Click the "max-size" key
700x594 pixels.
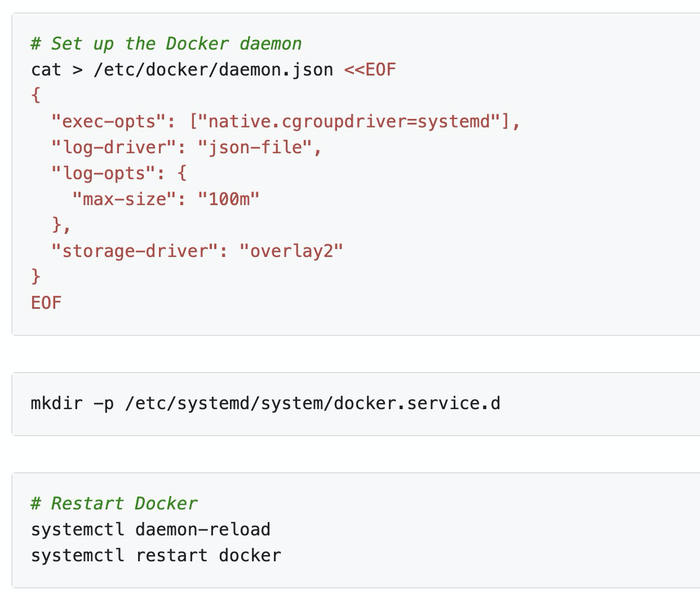point(125,200)
